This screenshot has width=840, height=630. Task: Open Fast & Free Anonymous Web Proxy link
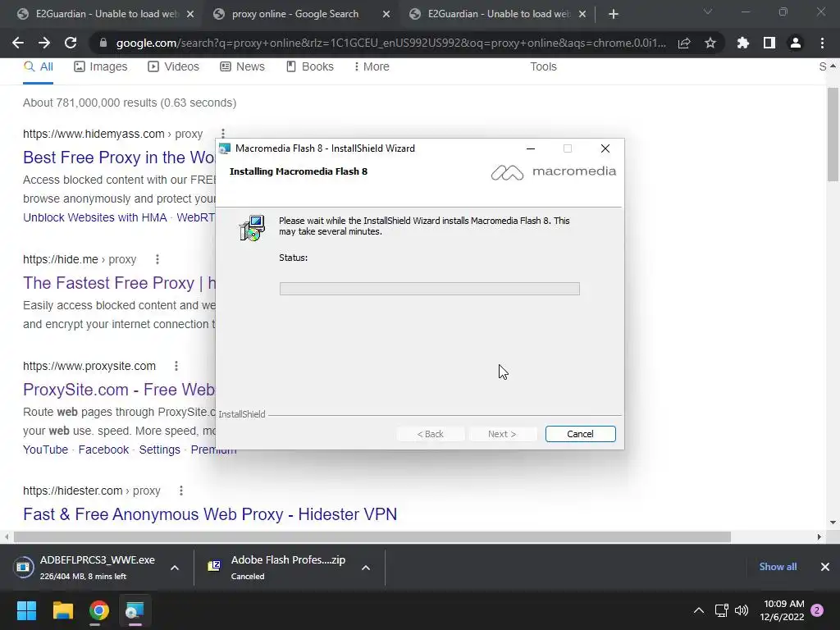[x=210, y=514]
